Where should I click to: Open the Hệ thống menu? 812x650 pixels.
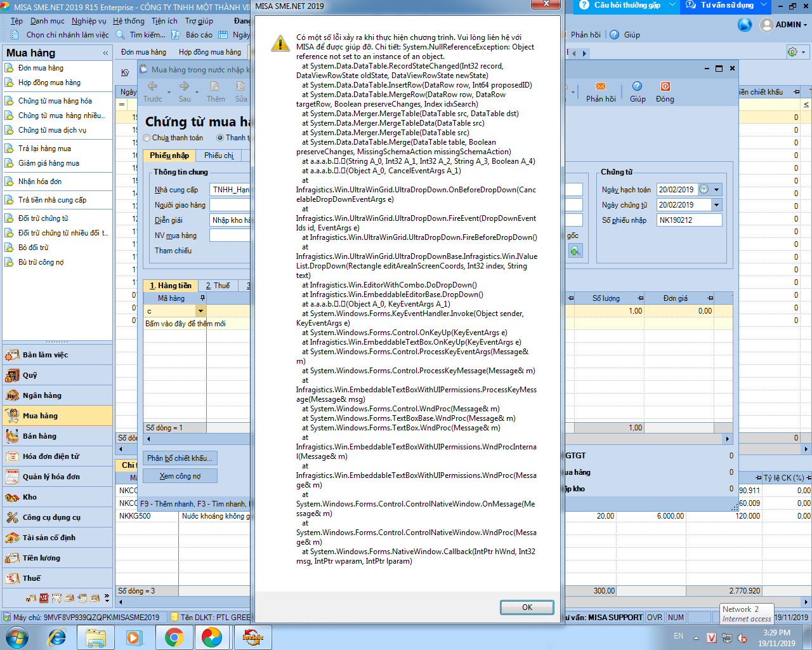pos(129,21)
